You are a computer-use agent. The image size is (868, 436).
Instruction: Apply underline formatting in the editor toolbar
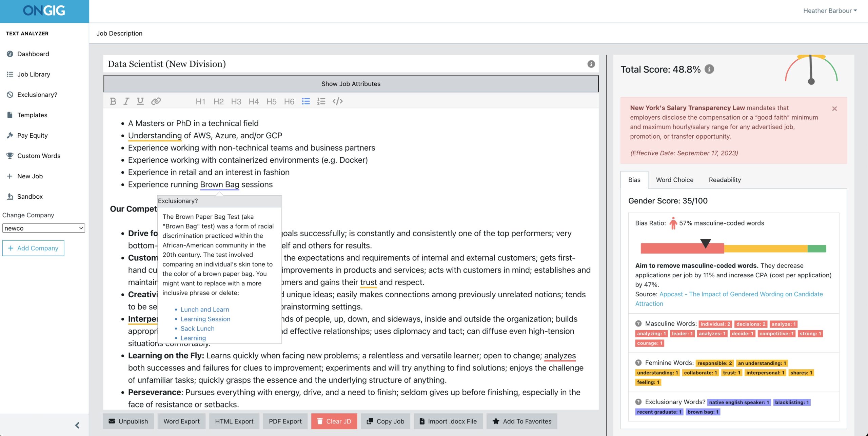tap(140, 101)
